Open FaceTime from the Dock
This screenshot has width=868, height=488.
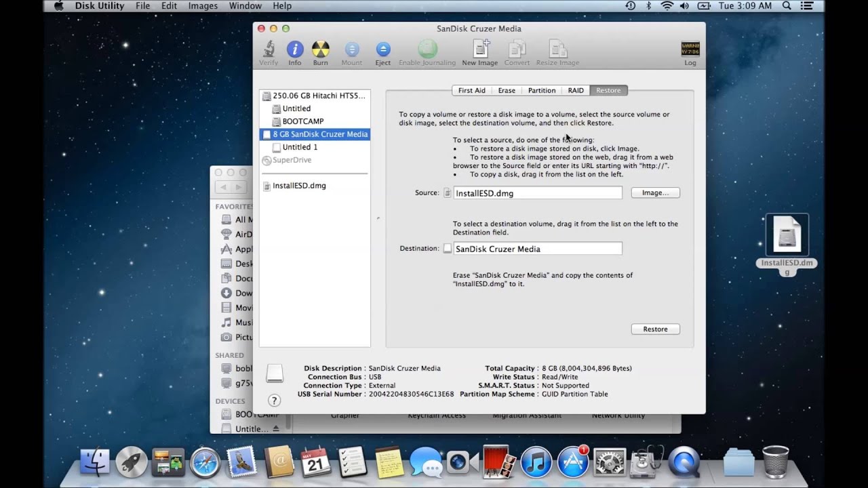462,462
